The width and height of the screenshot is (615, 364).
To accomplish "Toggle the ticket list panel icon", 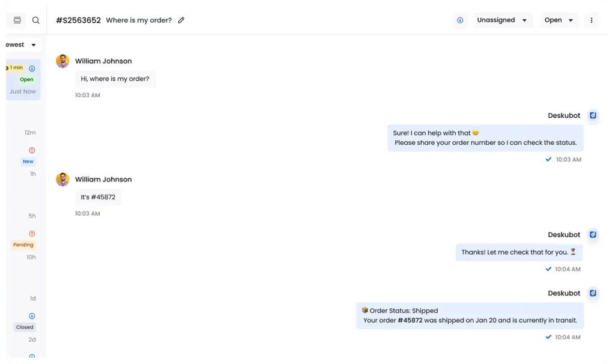I will [x=17, y=20].
